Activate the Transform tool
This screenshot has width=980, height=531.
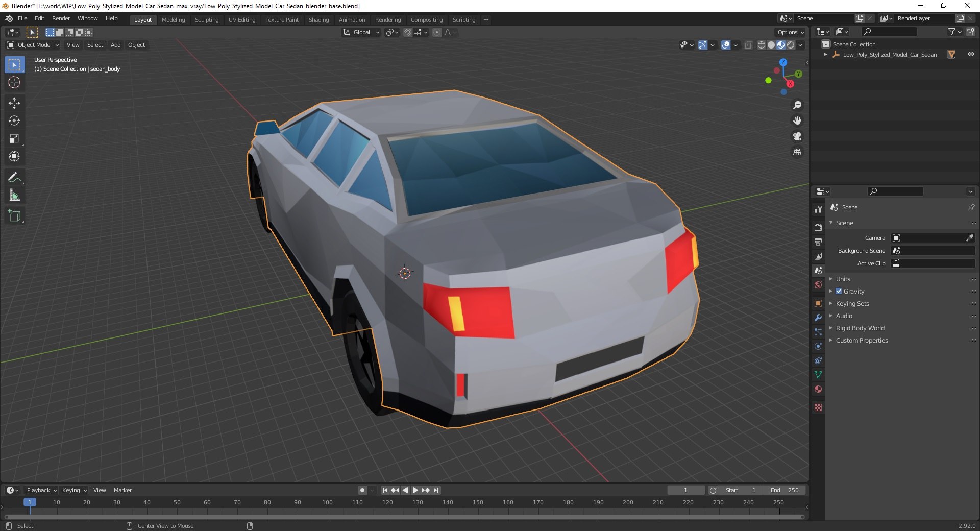click(x=14, y=157)
